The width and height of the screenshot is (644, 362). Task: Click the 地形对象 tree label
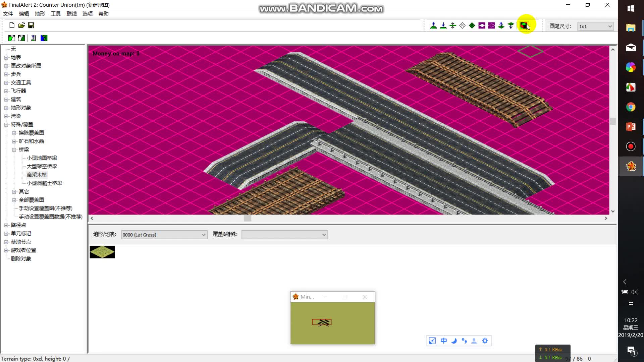pos(21,108)
